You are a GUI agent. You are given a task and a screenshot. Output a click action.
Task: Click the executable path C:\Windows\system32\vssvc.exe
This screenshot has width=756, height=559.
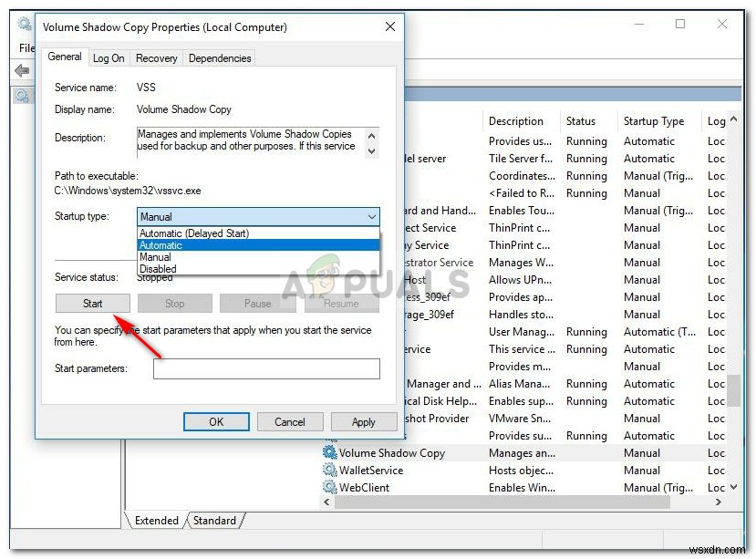click(x=128, y=191)
